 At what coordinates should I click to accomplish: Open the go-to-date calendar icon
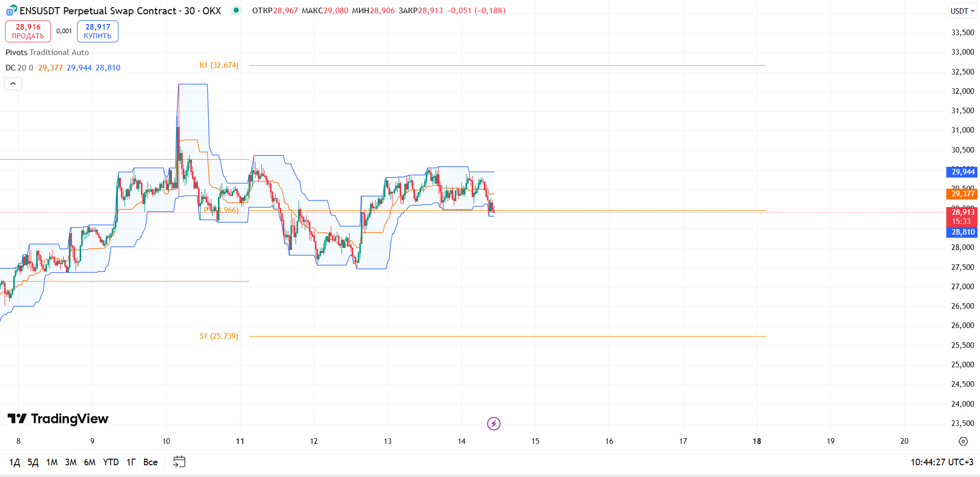pyautogui.click(x=179, y=462)
